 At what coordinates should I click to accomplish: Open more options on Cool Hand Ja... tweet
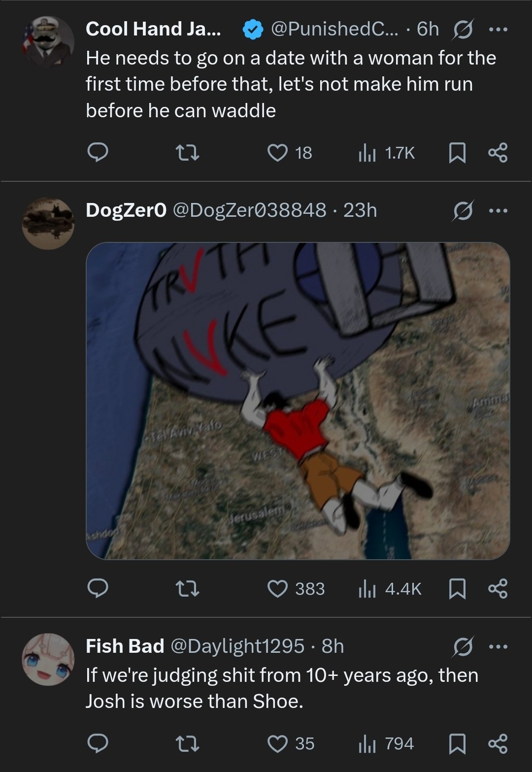[x=498, y=30]
